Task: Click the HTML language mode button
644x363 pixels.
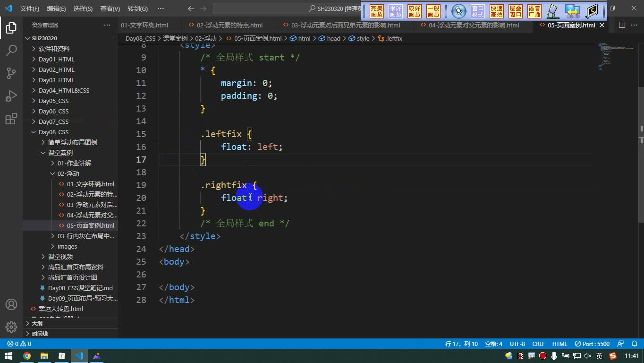Action: tap(559, 344)
